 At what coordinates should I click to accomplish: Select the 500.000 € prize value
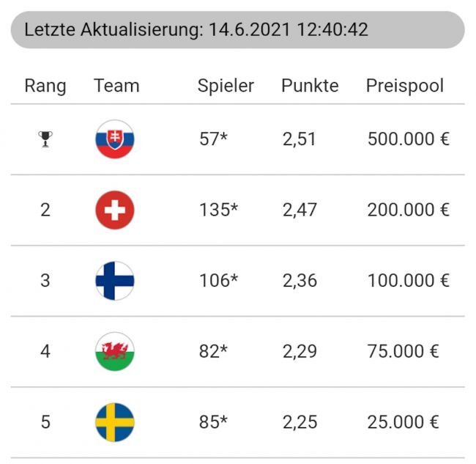coord(408,139)
